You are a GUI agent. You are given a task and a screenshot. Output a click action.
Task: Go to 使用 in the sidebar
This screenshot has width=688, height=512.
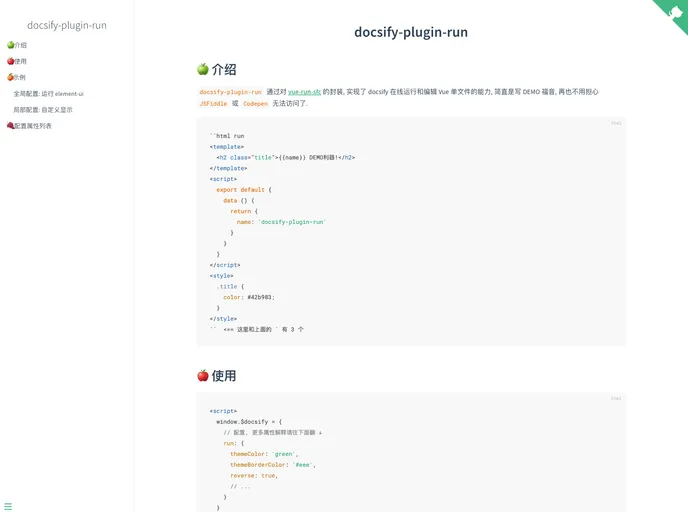tap(17, 61)
